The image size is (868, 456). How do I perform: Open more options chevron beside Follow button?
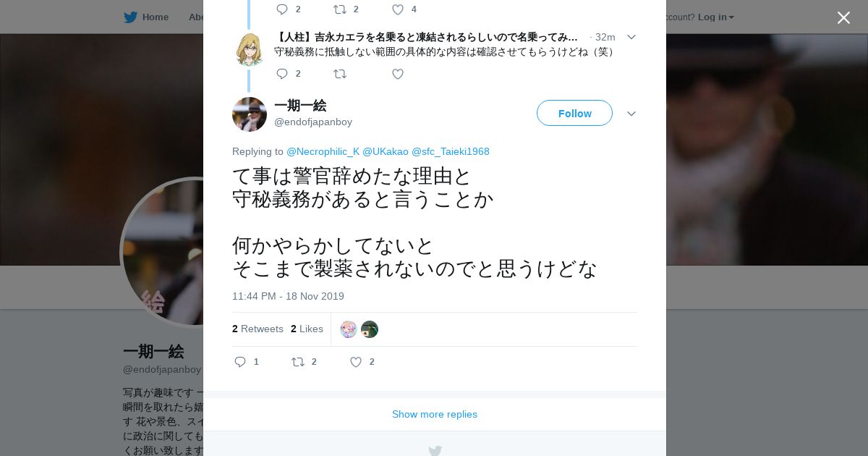(x=631, y=114)
